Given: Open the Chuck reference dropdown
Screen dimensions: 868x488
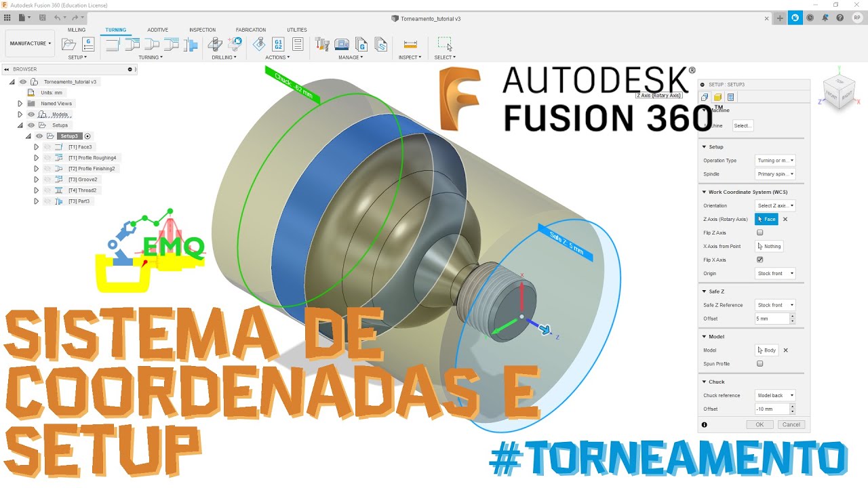Looking at the screenshot, I should point(775,395).
